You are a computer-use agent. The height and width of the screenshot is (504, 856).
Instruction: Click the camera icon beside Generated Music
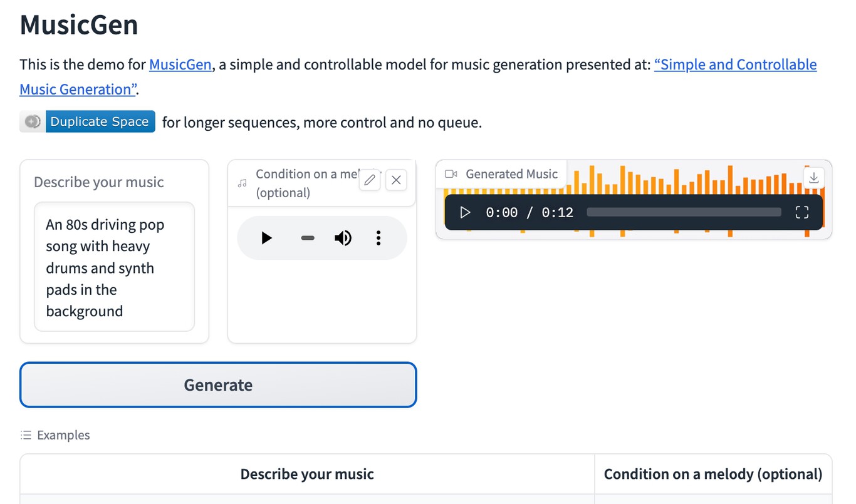tap(449, 175)
